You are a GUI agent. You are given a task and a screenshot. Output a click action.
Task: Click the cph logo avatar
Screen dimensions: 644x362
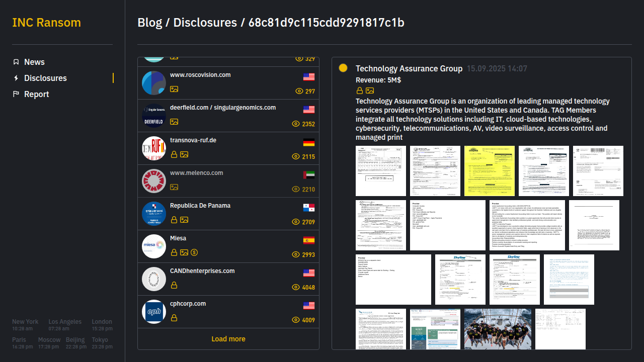(154, 312)
